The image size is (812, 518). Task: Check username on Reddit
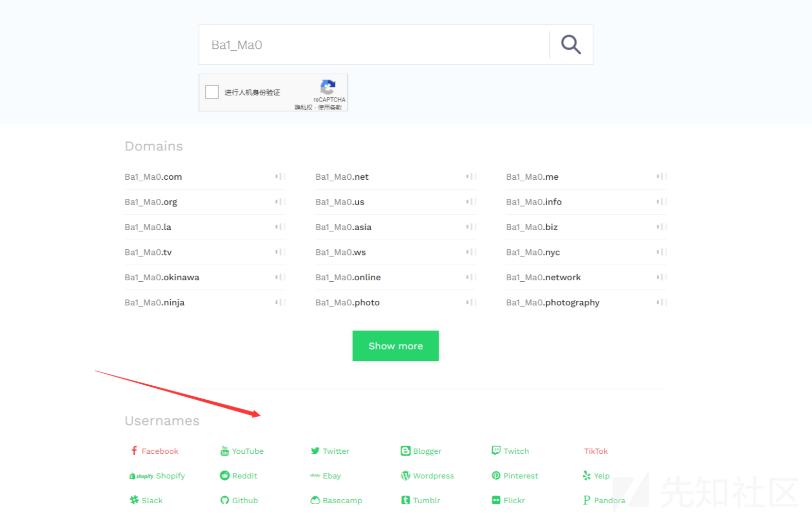[x=238, y=476]
